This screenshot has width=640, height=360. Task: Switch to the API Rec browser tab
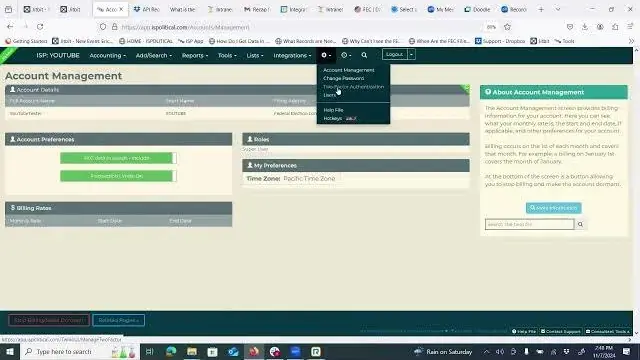(147, 9)
